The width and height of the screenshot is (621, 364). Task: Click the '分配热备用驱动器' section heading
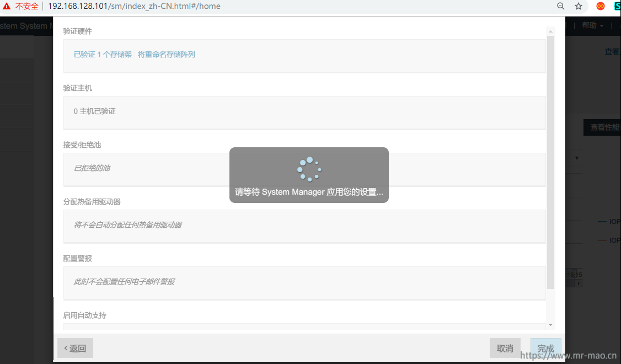pos(92,202)
